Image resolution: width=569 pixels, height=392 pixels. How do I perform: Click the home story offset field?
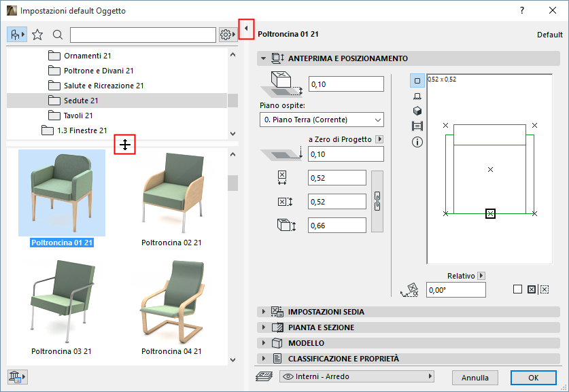(x=346, y=84)
